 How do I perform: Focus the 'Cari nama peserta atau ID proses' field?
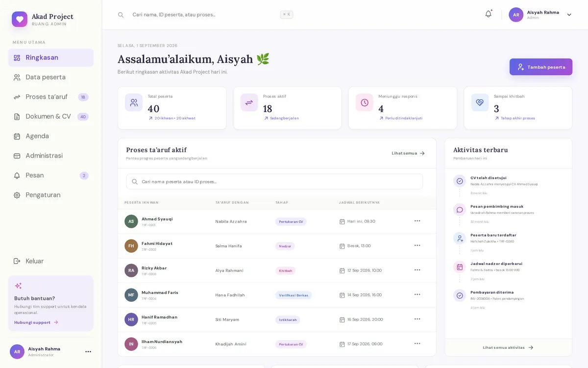click(274, 182)
